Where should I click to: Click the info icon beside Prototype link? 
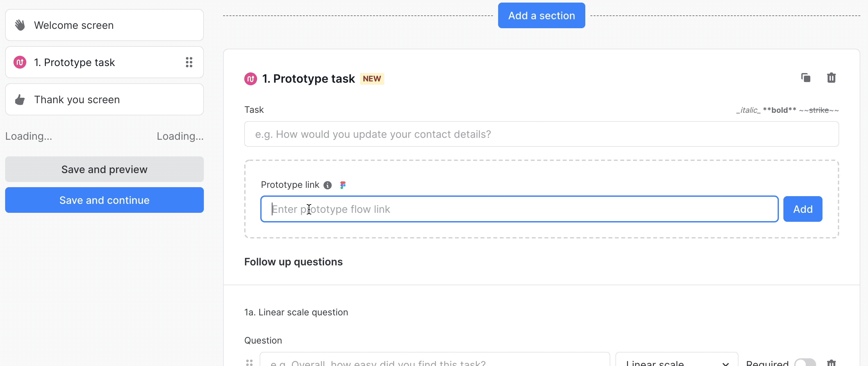pos(327,185)
